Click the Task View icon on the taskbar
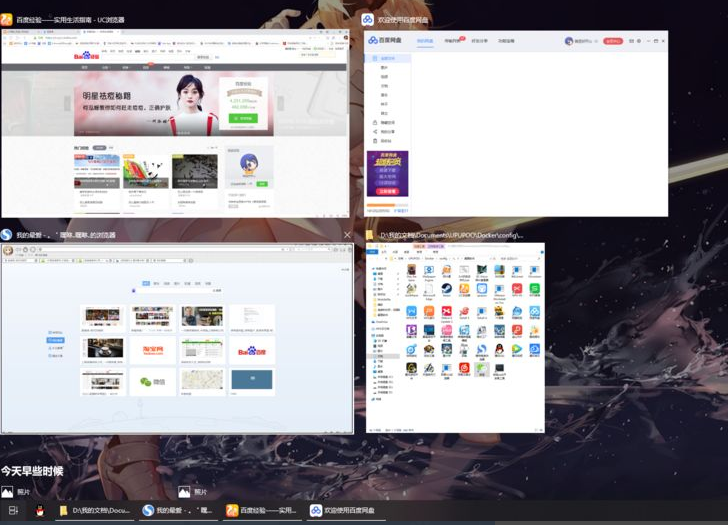The height and width of the screenshot is (525, 728). point(14,511)
